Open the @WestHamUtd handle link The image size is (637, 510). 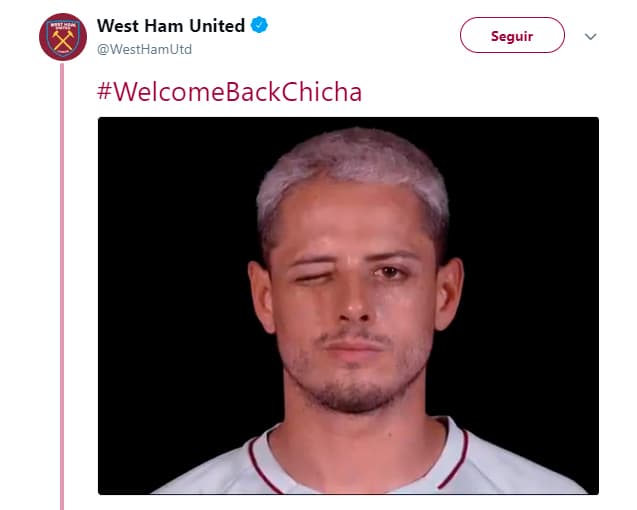pos(144,49)
